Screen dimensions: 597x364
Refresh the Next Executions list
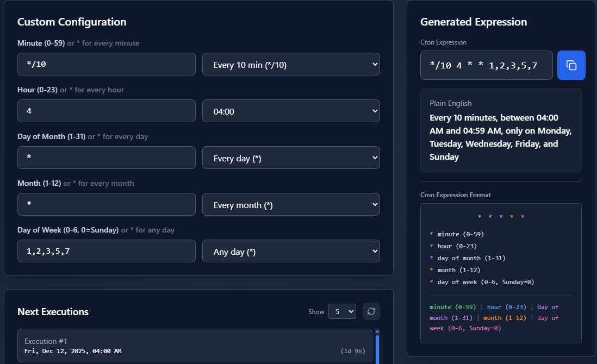tap(371, 311)
